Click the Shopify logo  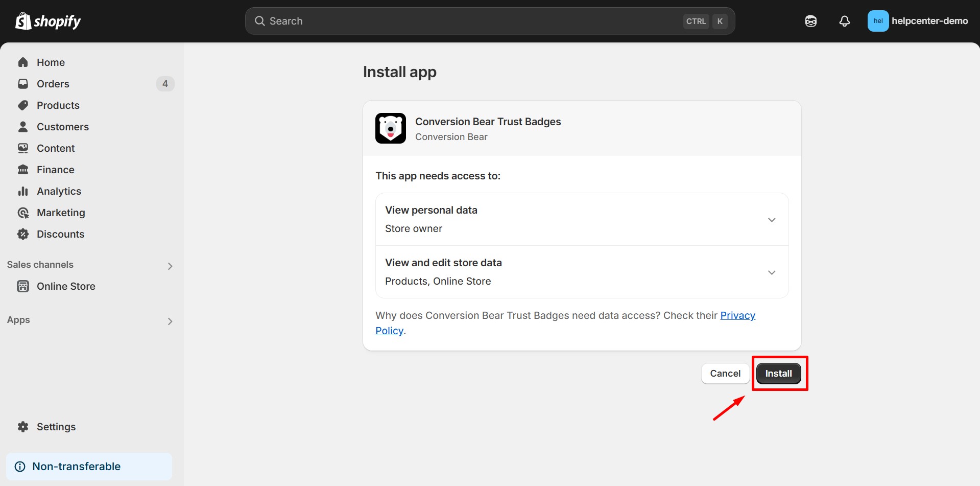[47, 20]
